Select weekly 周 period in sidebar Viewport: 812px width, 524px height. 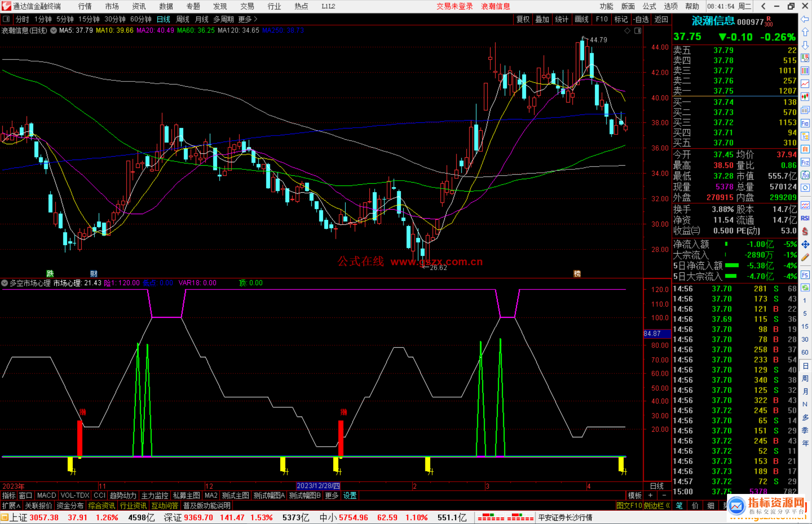click(x=805, y=379)
